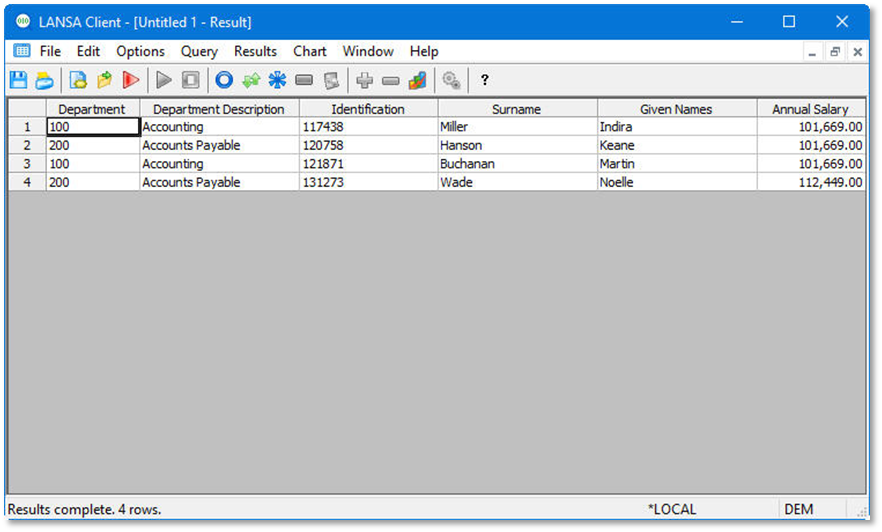Open the Edit menu

[x=88, y=51]
